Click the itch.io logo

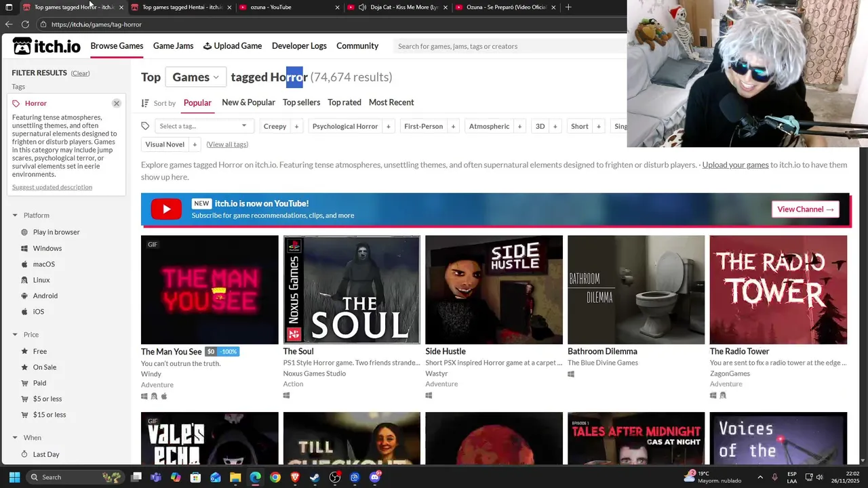click(x=46, y=46)
